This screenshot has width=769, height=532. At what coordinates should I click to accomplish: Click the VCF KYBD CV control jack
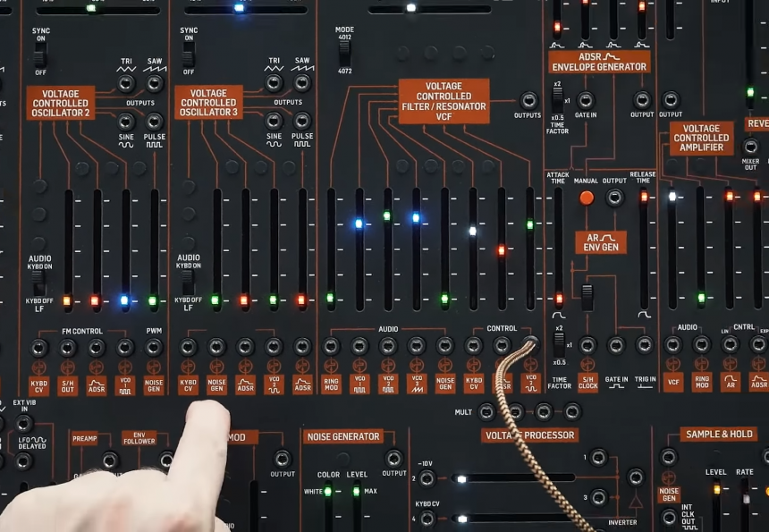point(473,346)
